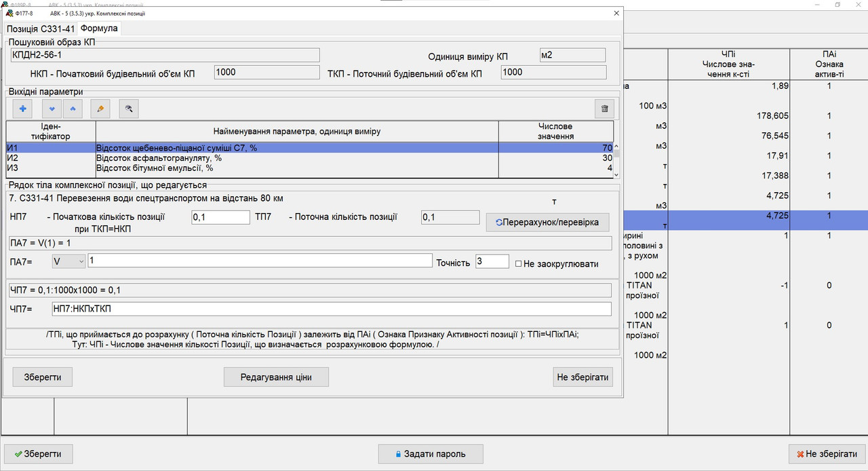
Task: Click the ПА7 formula input field
Action: pos(259,261)
